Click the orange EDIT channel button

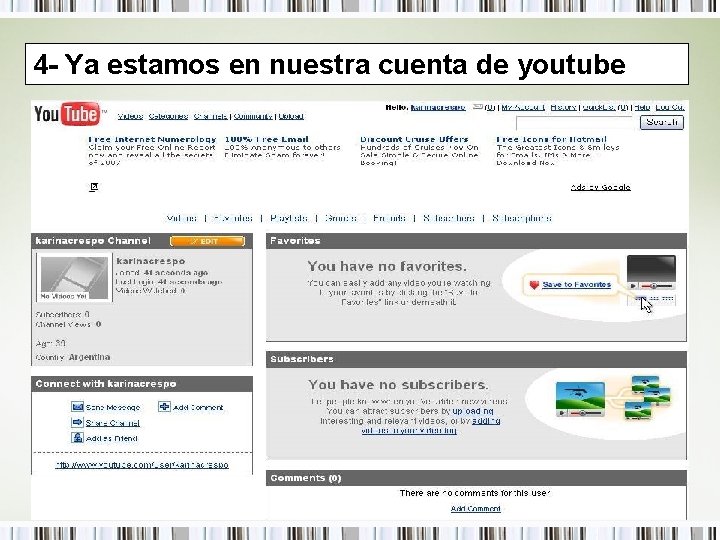click(x=208, y=241)
